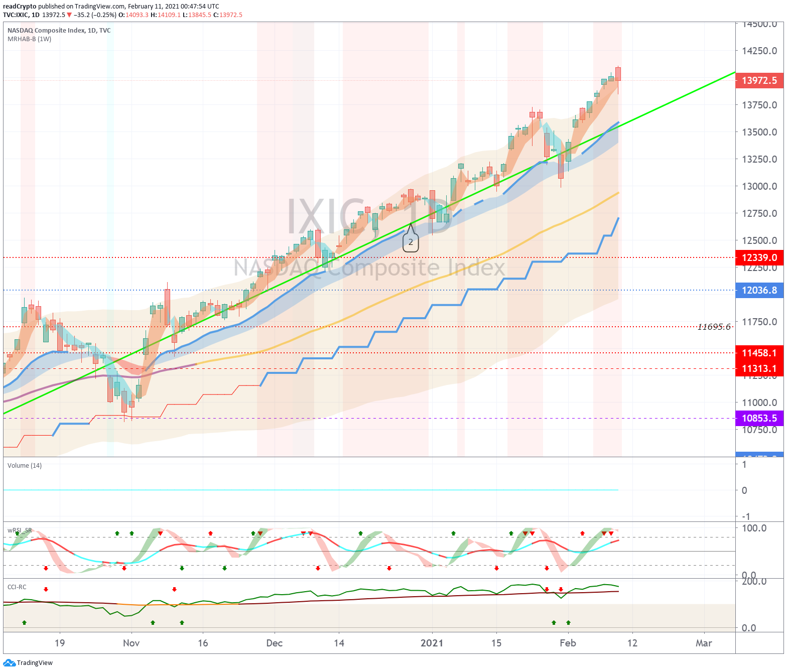Click the red 11313.1 price level tag
787x672 pixels.
[759, 368]
